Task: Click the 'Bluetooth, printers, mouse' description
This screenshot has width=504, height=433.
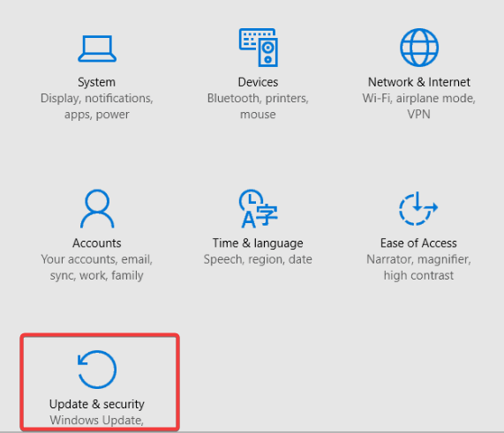Action: 258,107
